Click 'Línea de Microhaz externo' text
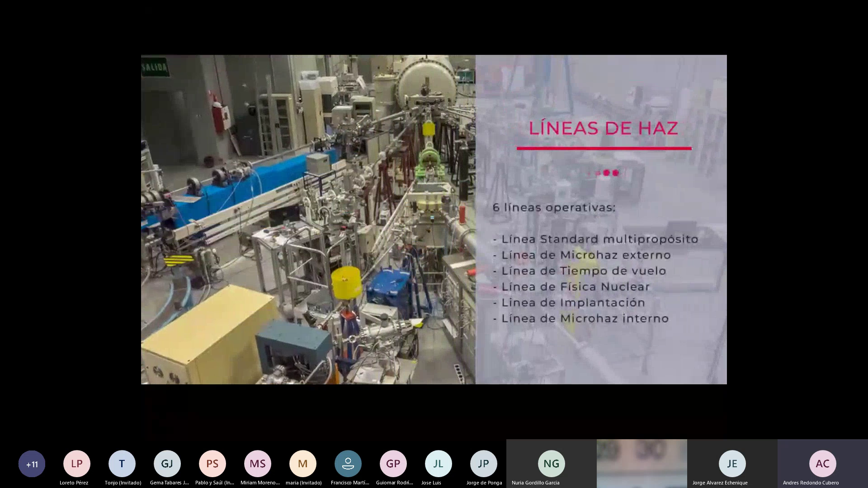 tap(586, 255)
